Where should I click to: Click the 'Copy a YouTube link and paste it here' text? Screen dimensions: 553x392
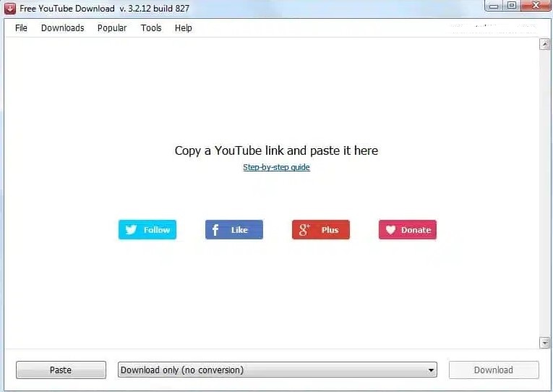(276, 150)
